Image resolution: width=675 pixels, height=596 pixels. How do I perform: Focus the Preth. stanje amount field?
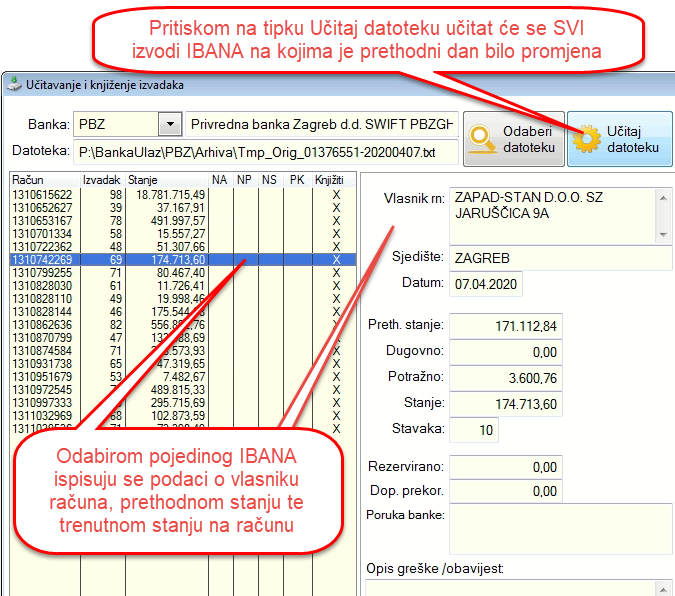503,325
